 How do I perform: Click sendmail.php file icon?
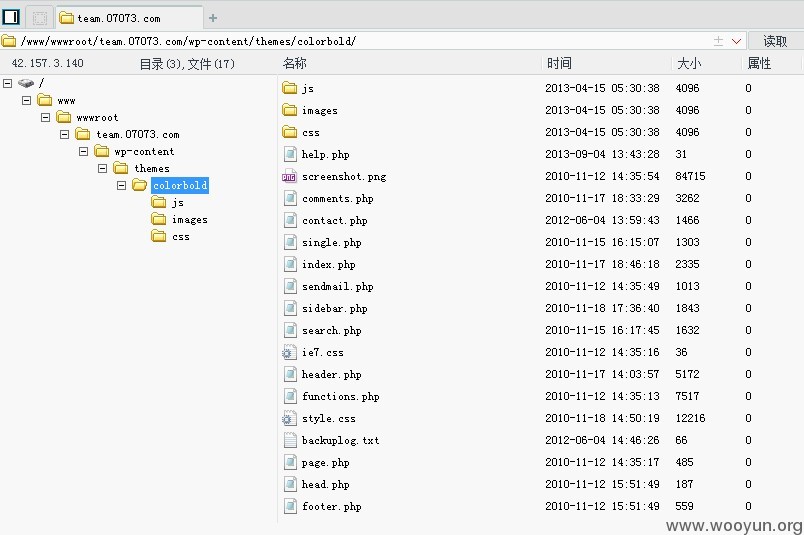290,286
